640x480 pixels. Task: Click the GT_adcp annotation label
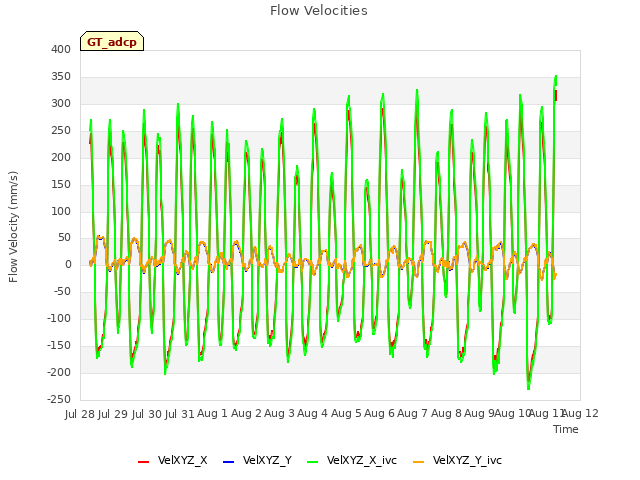pyautogui.click(x=112, y=42)
